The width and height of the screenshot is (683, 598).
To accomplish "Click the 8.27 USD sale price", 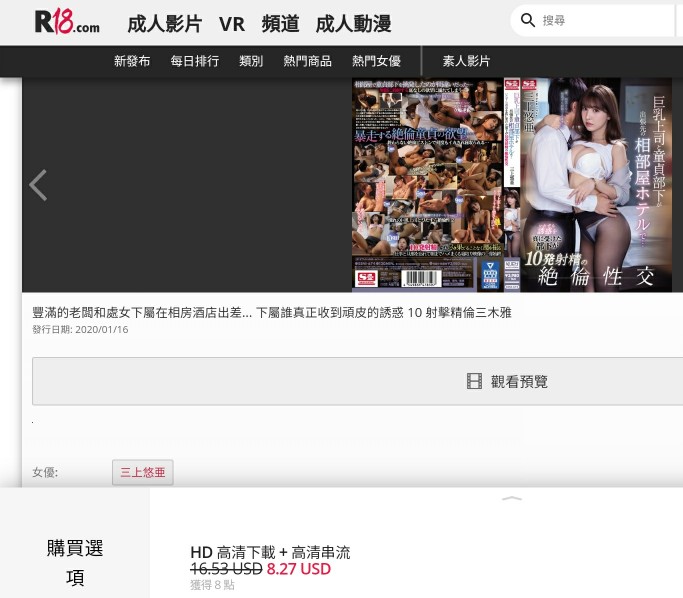I will click(x=298, y=569).
